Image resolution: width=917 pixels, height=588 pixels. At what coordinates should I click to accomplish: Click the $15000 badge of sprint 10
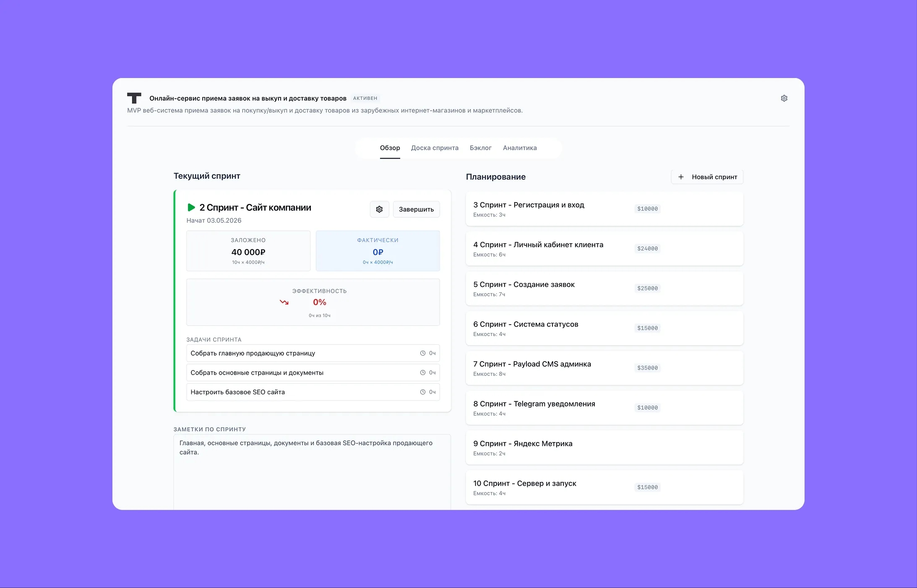click(x=647, y=487)
